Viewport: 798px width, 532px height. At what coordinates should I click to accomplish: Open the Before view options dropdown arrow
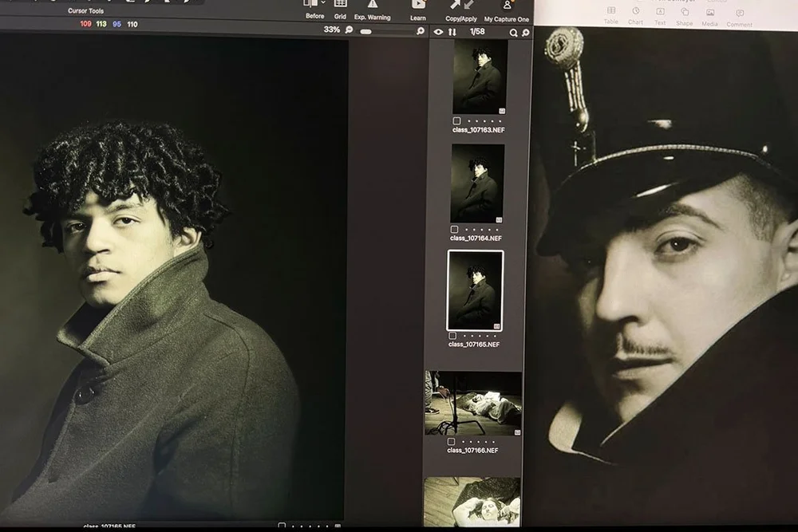coord(323,3)
